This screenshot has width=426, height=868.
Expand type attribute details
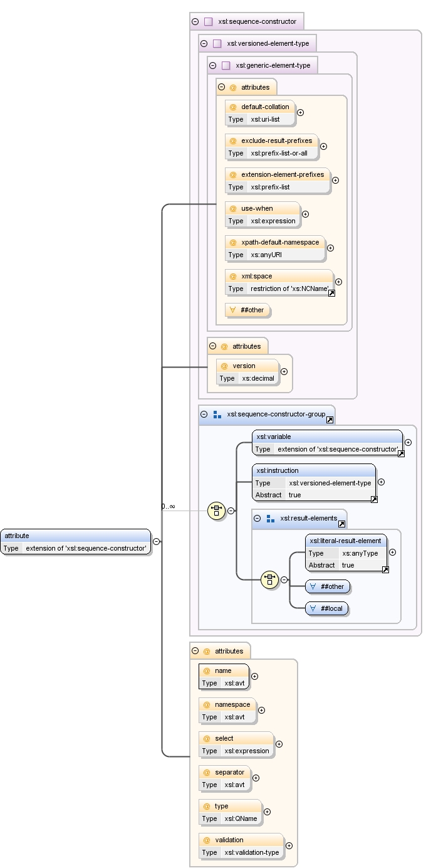267,812
